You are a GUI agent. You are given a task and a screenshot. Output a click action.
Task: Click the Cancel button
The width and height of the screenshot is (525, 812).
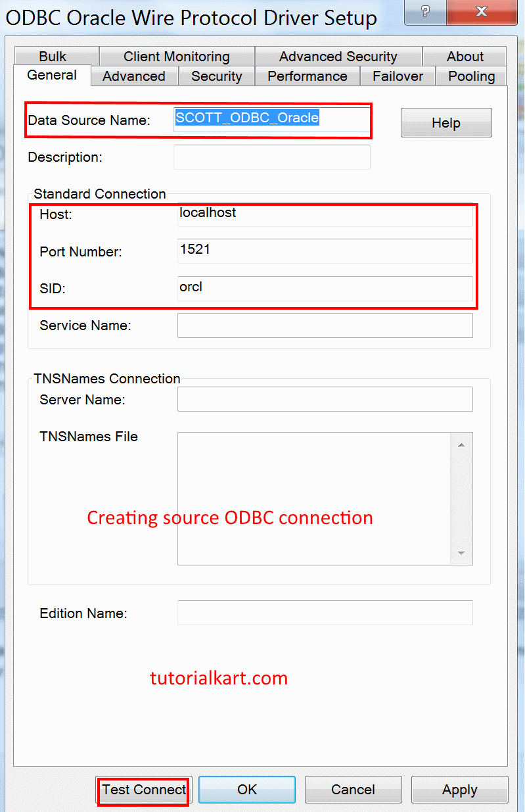pyautogui.click(x=354, y=790)
